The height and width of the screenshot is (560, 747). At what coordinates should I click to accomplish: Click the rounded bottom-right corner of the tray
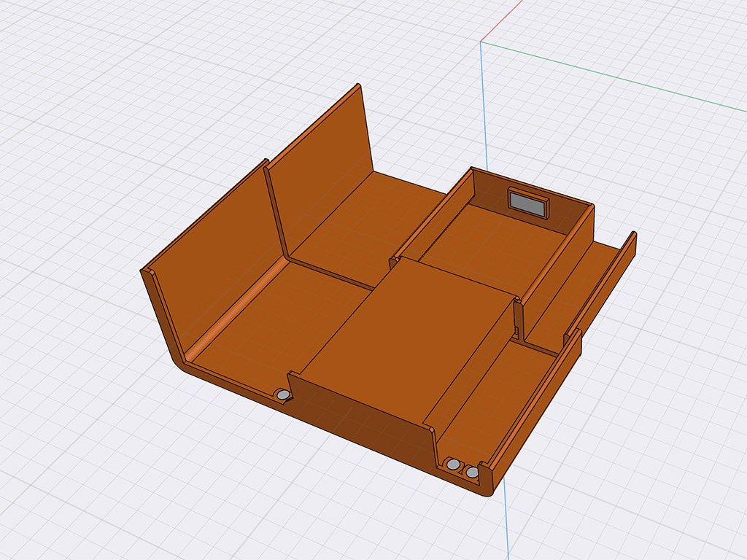pyautogui.click(x=488, y=491)
